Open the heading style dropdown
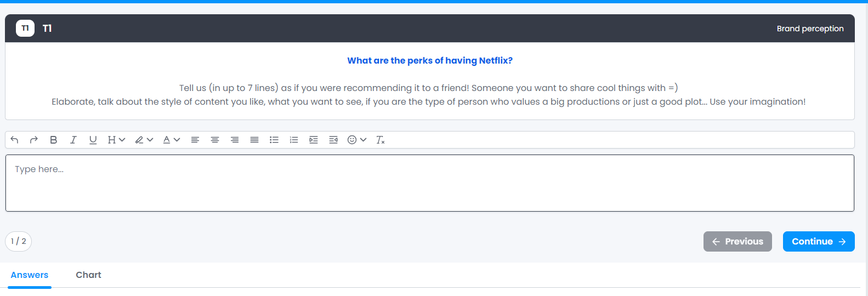Screen dimensions: 868x296 (x=116, y=140)
